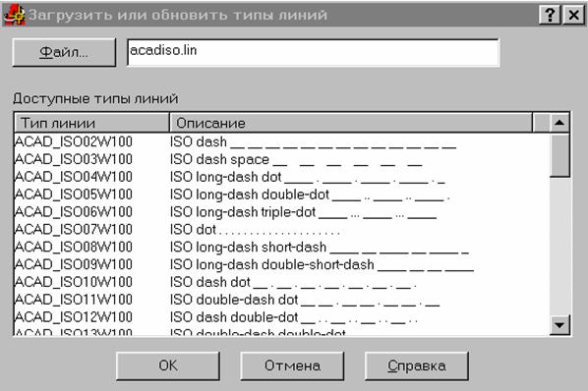Click the acadiso.lin filename input field
Screen dimensions: 588x391
[313, 53]
